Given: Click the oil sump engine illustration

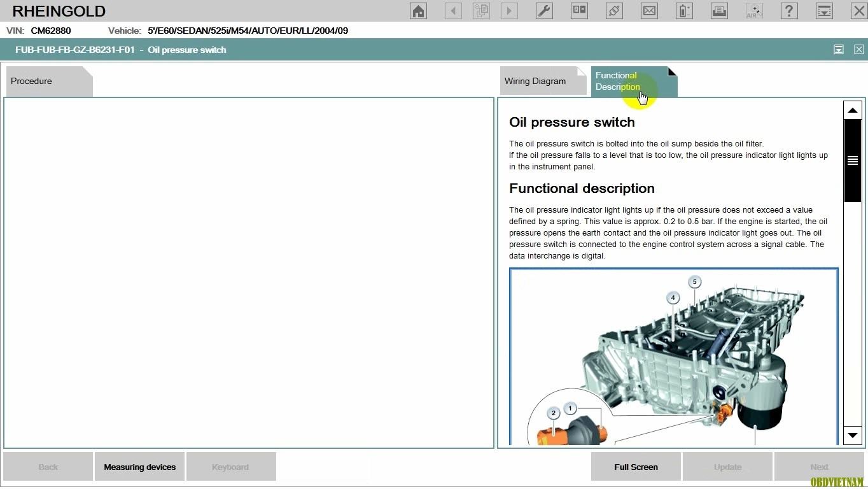Looking at the screenshot, I should tap(674, 357).
